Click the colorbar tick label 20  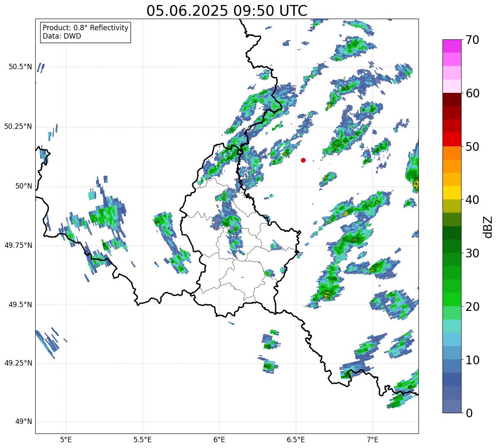472,307
